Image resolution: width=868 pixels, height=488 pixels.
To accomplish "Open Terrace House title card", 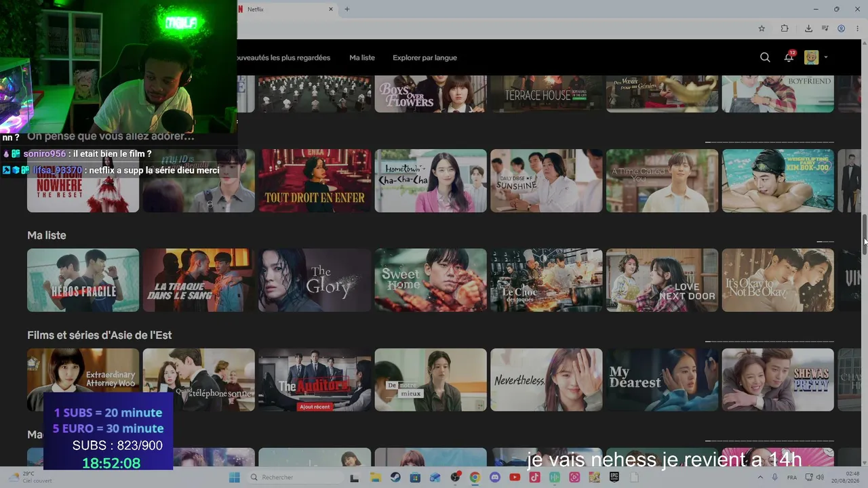I will click(x=546, y=94).
